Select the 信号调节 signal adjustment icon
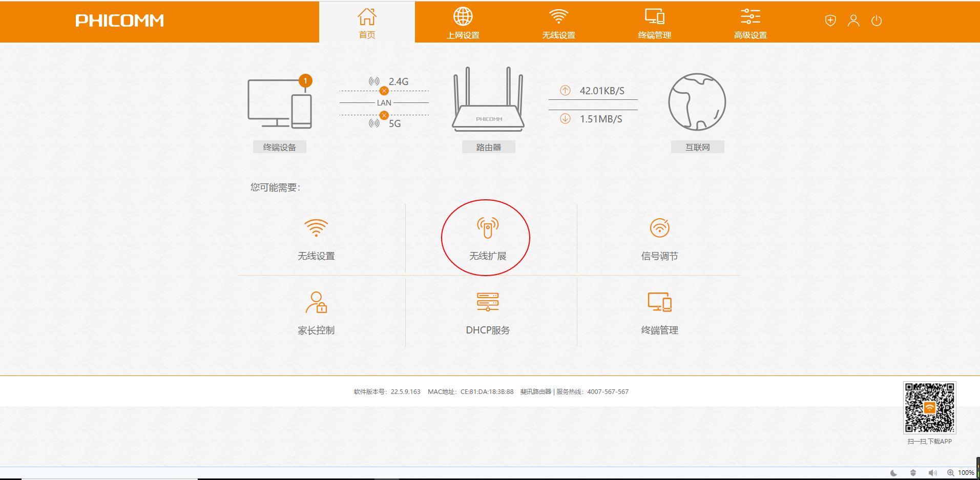980x480 pixels. (660, 237)
